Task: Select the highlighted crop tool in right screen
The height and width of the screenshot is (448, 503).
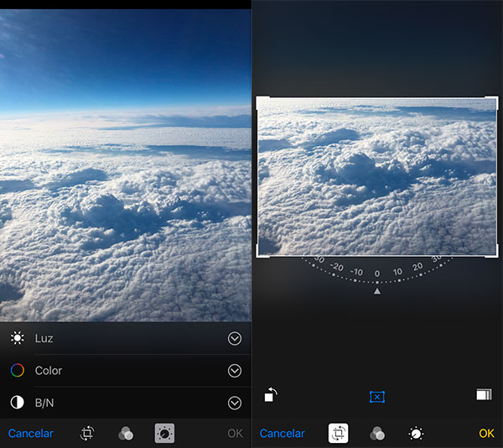Action: pyautogui.click(x=338, y=433)
